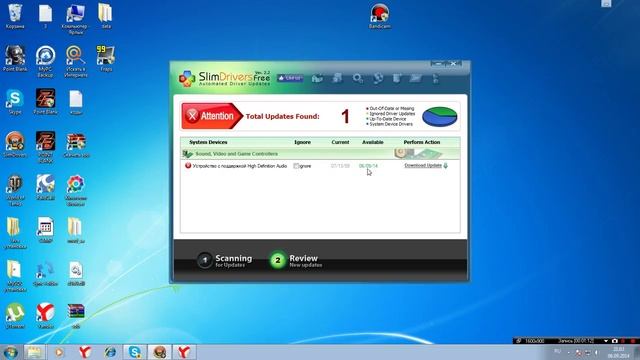
Task: Click the options toolbar icon beside uninstall
Action: [416, 78]
